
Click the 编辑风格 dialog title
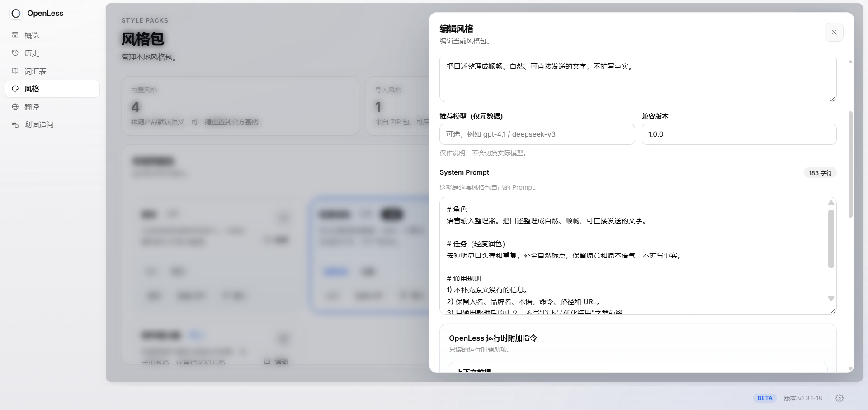[457, 29]
